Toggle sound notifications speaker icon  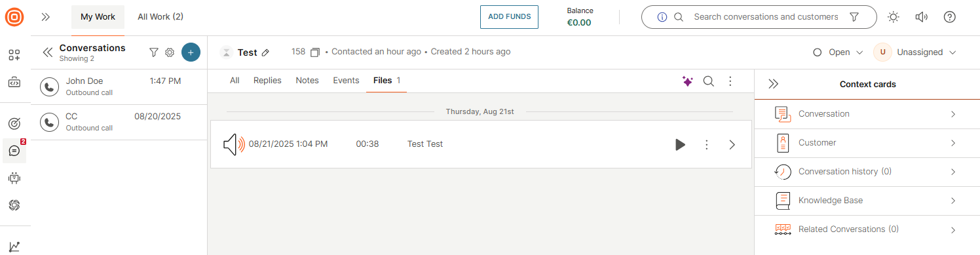click(x=922, y=17)
